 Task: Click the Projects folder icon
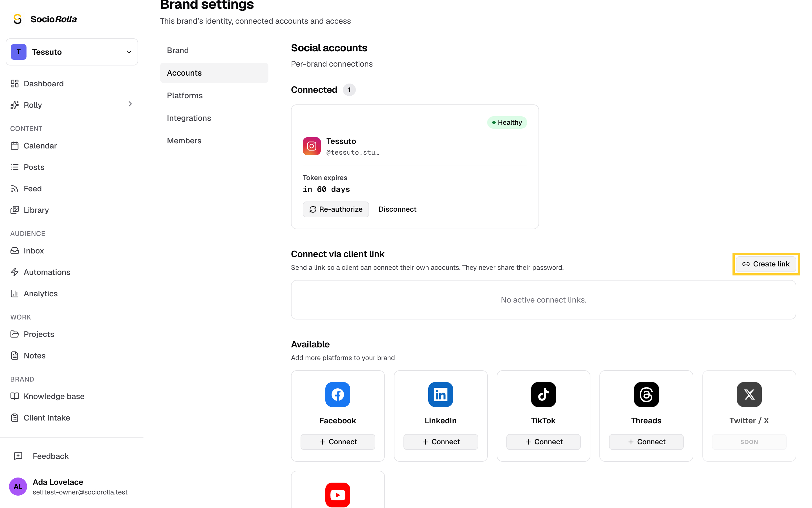tap(14, 334)
